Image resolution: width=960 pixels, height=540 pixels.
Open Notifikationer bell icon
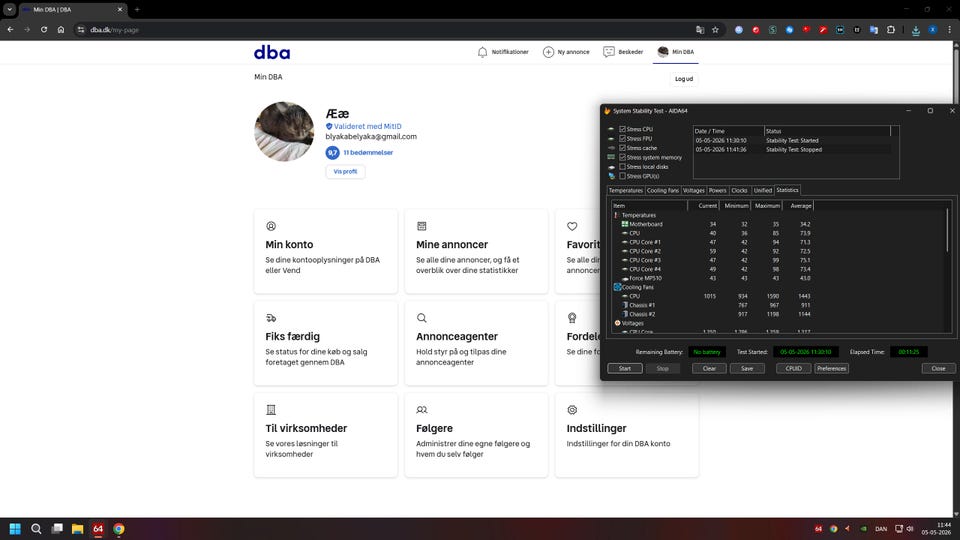point(482,52)
